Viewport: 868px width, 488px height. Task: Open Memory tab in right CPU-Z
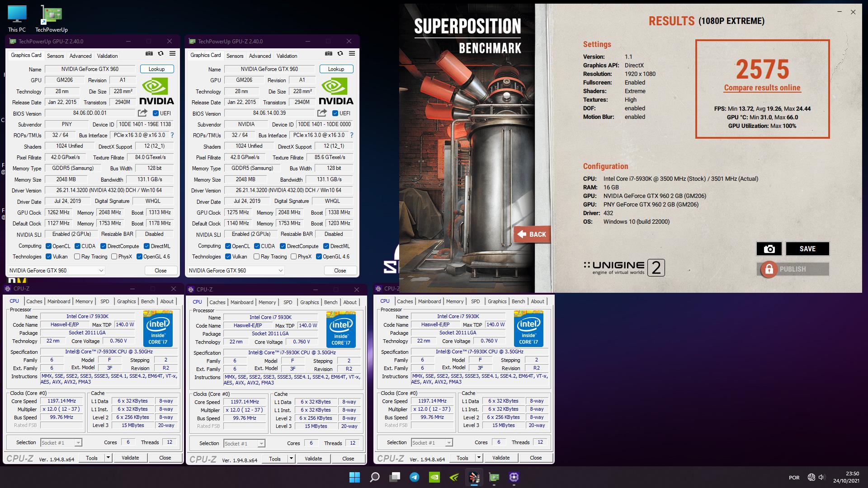pos(455,301)
